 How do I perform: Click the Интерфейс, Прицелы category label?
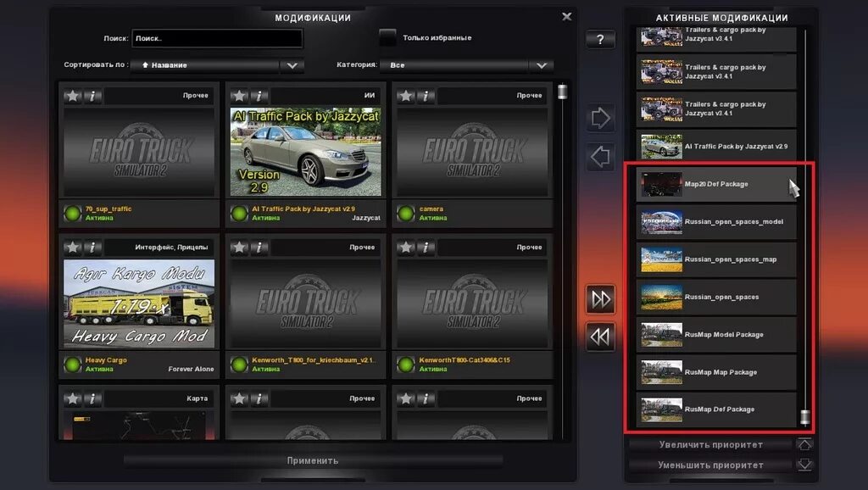coord(171,247)
